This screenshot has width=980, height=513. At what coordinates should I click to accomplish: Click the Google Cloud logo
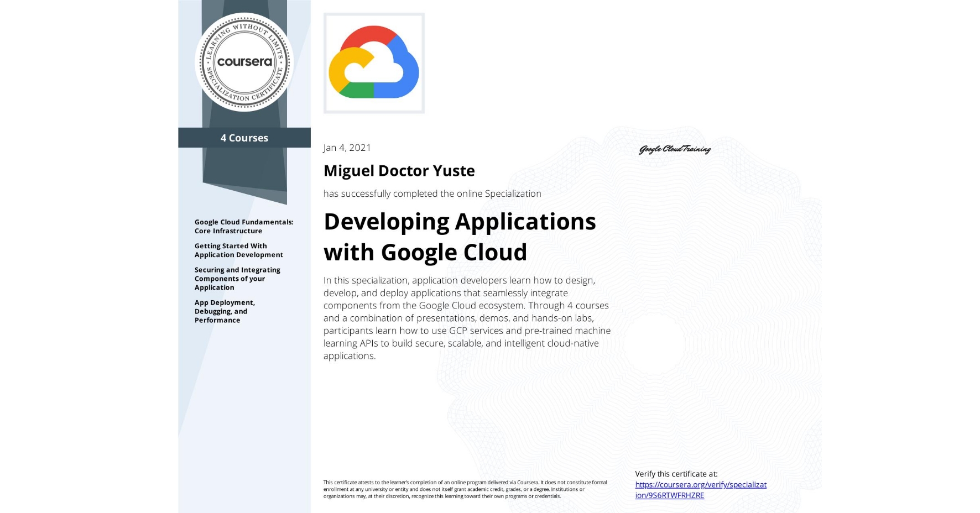coord(374,62)
